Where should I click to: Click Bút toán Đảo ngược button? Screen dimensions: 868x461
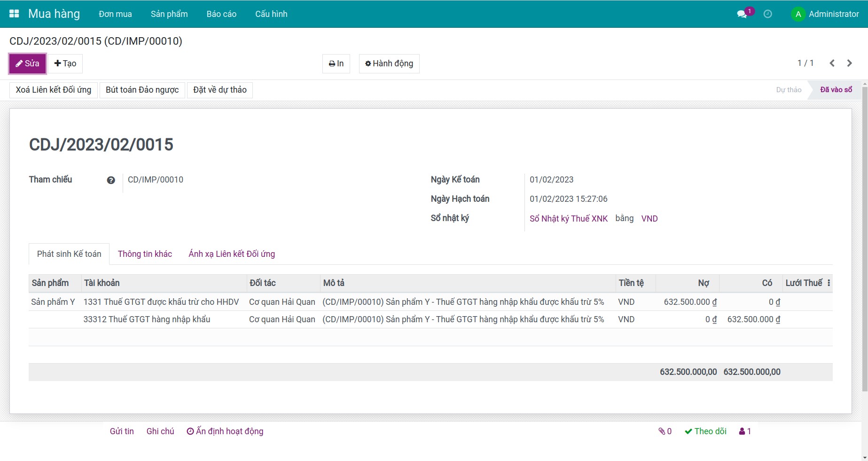point(142,90)
